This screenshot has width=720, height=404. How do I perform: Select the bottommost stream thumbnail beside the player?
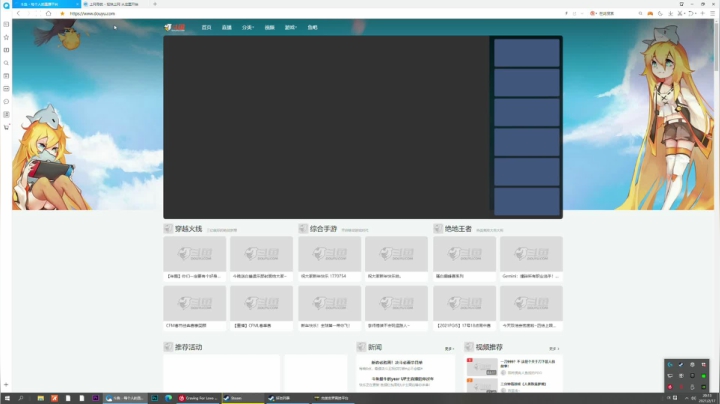(527, 202)
